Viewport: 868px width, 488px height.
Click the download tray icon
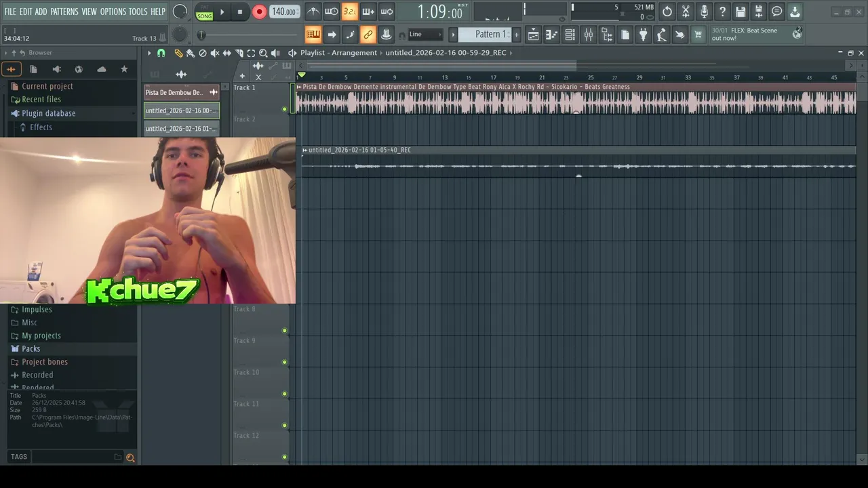coord(795,12)
